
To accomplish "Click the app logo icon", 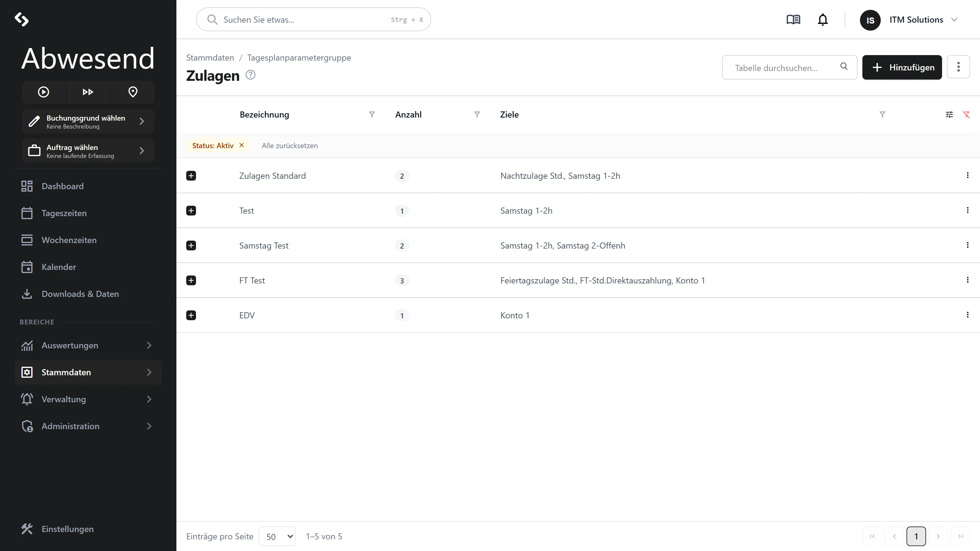I will click(22, 19).
